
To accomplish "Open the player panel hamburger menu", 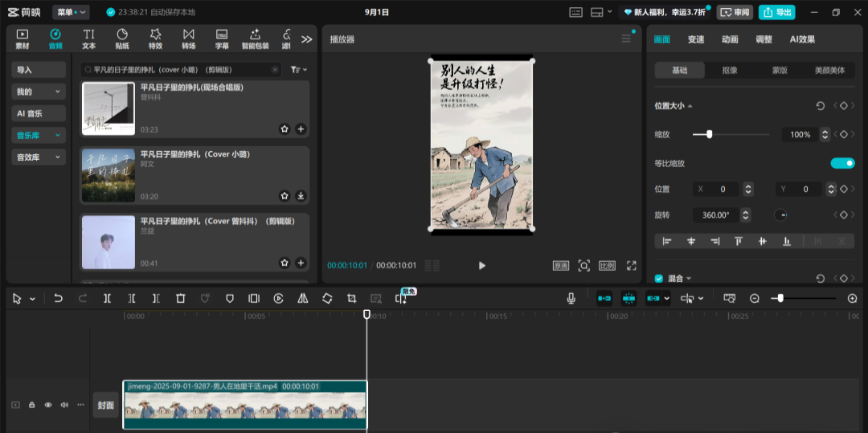I will coord(626,39).
